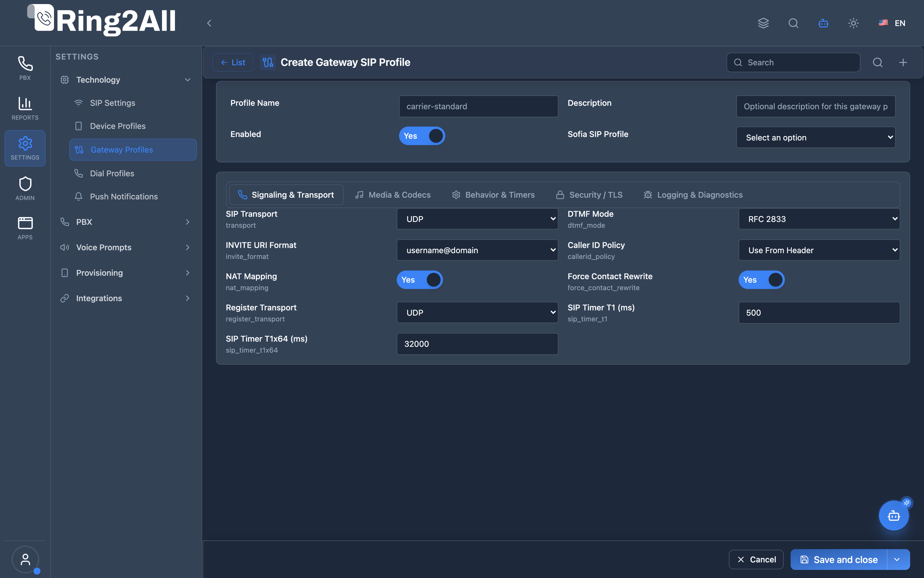924x578 pixels.
Task: Collapse sidebar with the back chevron
Action: [x=209, y=23]
